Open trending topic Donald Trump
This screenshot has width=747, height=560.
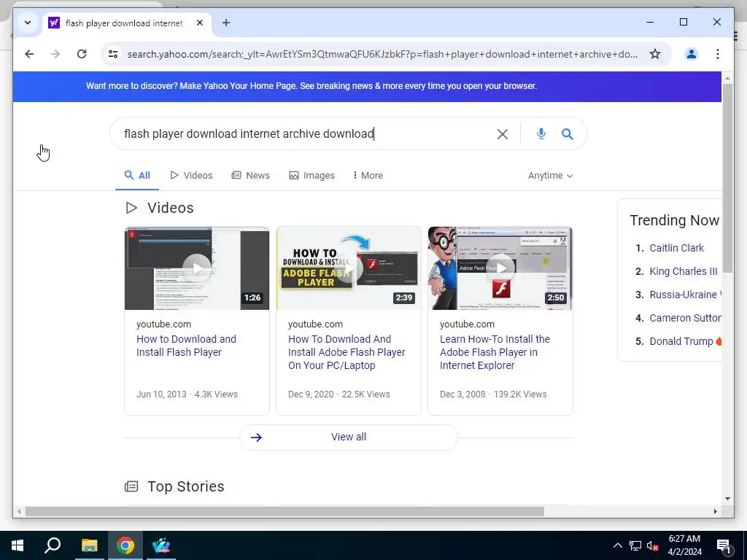(681, 341)
